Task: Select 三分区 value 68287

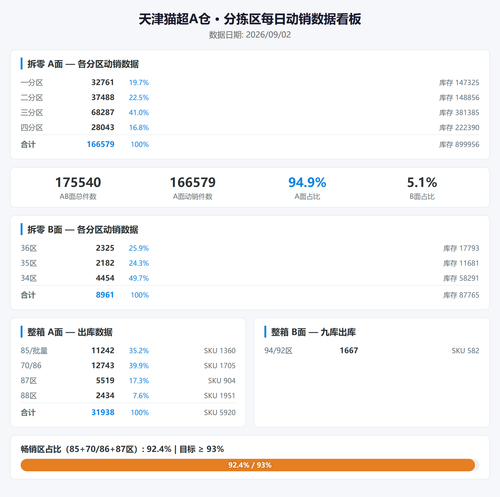Action: coord(103,112)
